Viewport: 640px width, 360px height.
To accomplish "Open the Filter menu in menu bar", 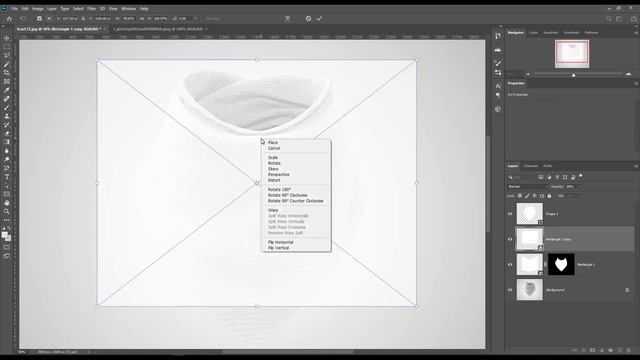I will (x=91, y=9).
